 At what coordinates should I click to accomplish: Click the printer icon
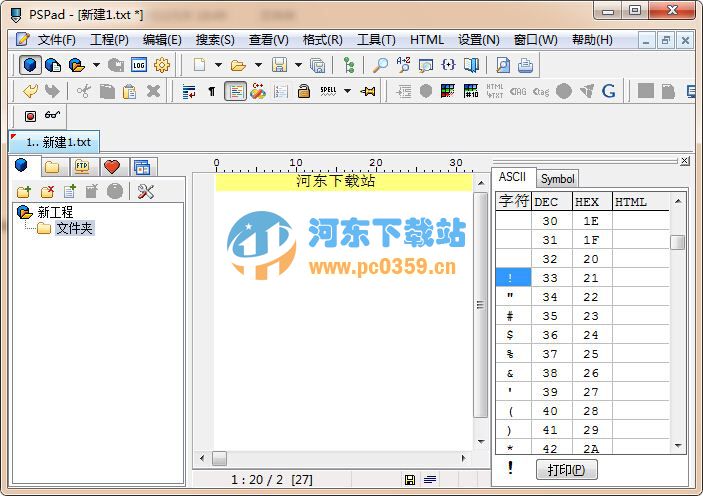pyautogui.click(x=525, y=65)
